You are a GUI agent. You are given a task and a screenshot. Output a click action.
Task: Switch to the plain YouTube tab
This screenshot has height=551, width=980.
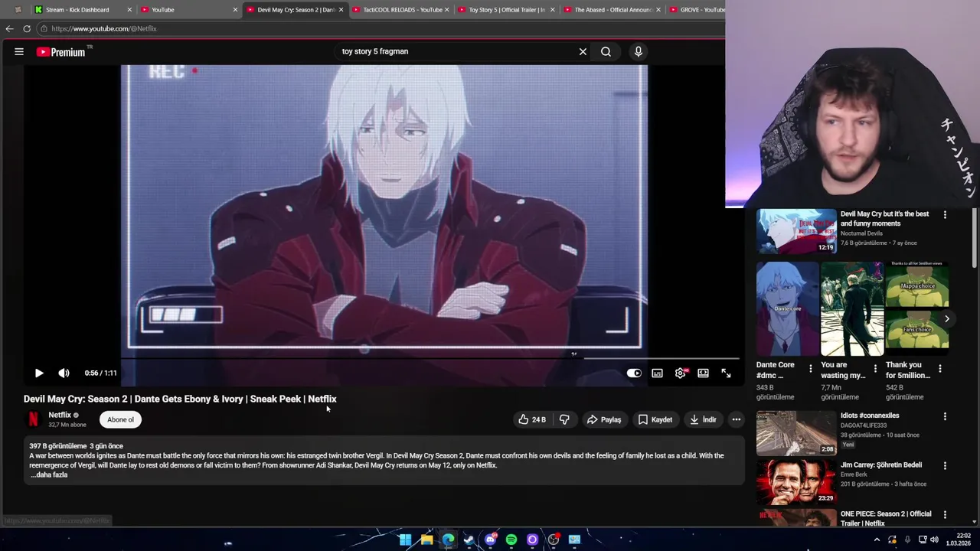point(189,10)
